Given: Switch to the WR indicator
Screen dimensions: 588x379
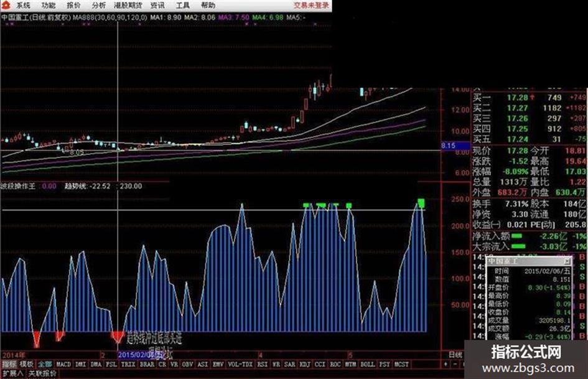Looking at the screenshot, I should [276, 364].
